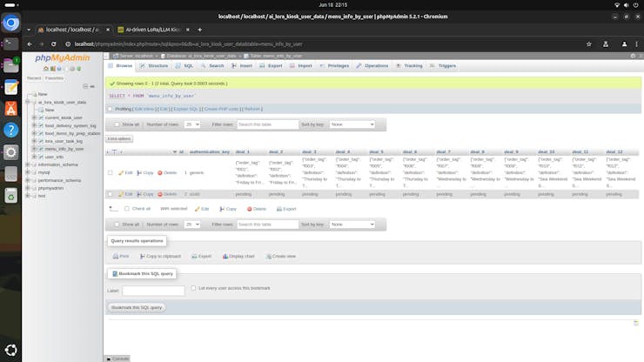
Task: Select checkbox for row generic
Action: [x=110, y=173]
